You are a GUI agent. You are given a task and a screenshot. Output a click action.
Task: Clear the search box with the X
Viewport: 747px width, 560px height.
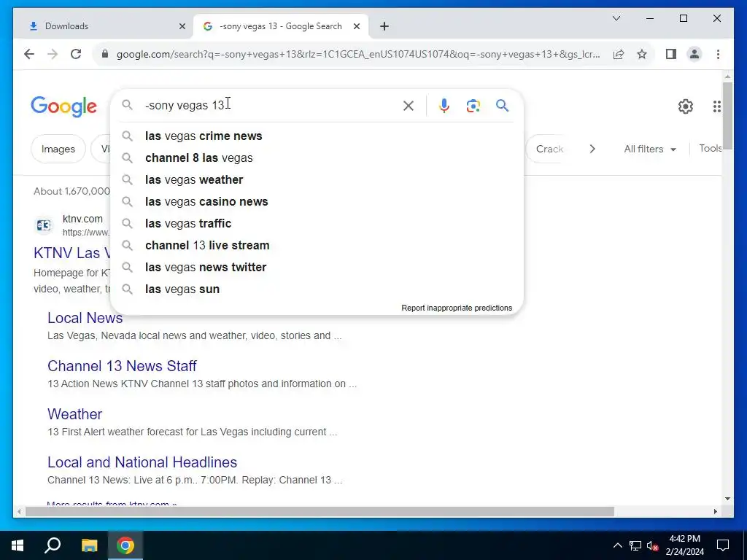click(x=409, y=106)
